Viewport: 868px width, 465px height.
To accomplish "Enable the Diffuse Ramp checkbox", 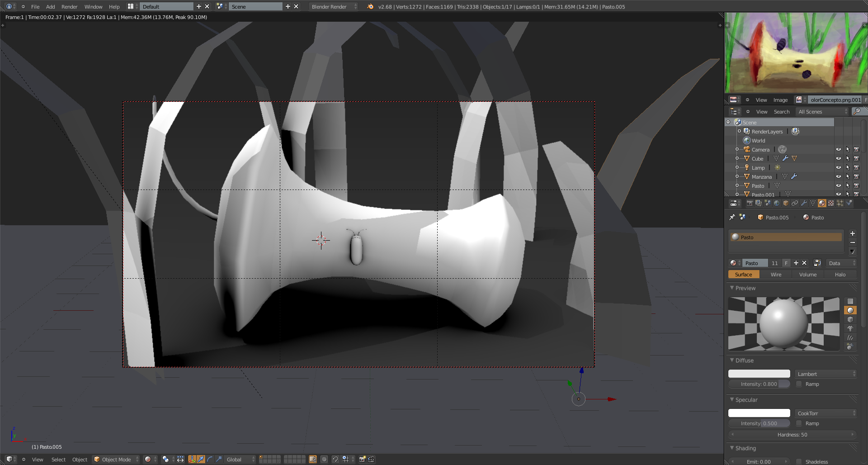I will click(x=799, y=384).
